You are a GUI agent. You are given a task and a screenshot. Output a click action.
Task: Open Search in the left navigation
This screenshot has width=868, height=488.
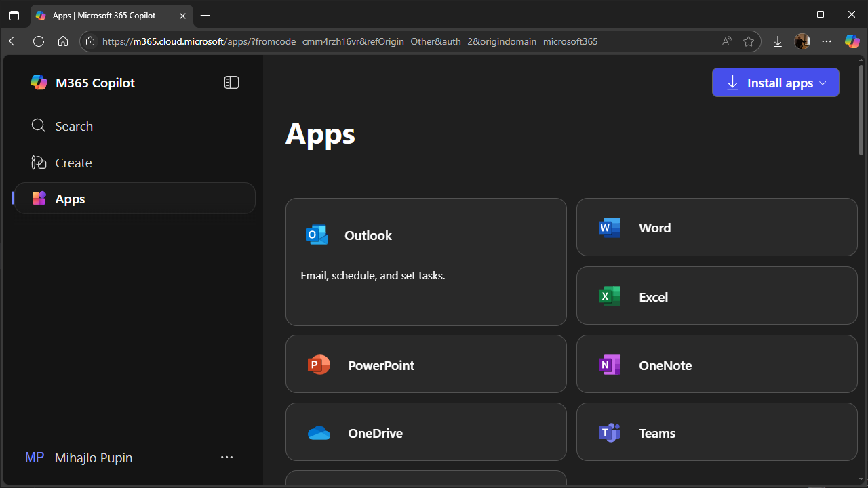(135, 126)
